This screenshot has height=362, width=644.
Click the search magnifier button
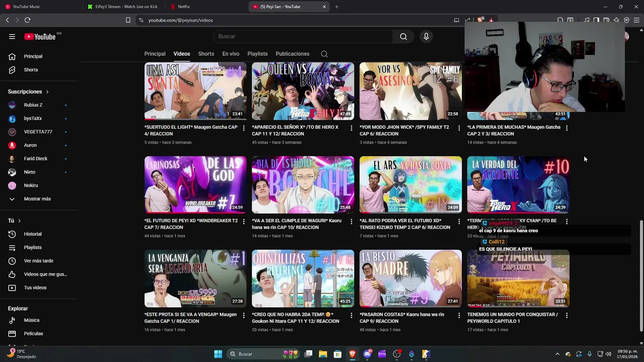click(404, 36)
